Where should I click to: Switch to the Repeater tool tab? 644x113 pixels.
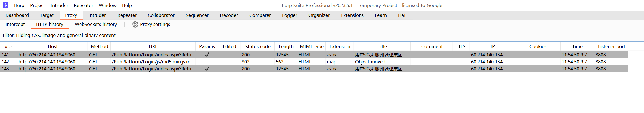pos(127,15)
